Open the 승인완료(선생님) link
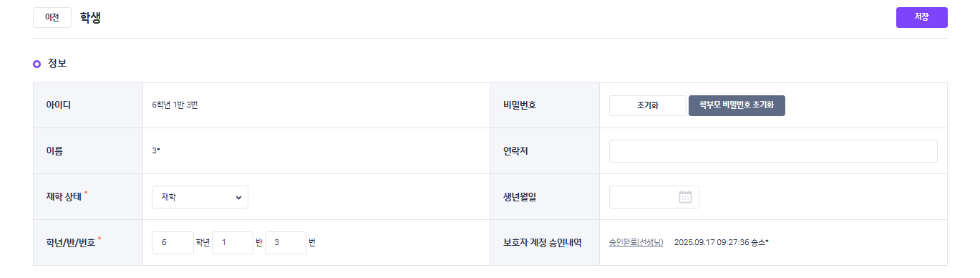The height and width of the screenshot is (278, 980). coord(636,242)
